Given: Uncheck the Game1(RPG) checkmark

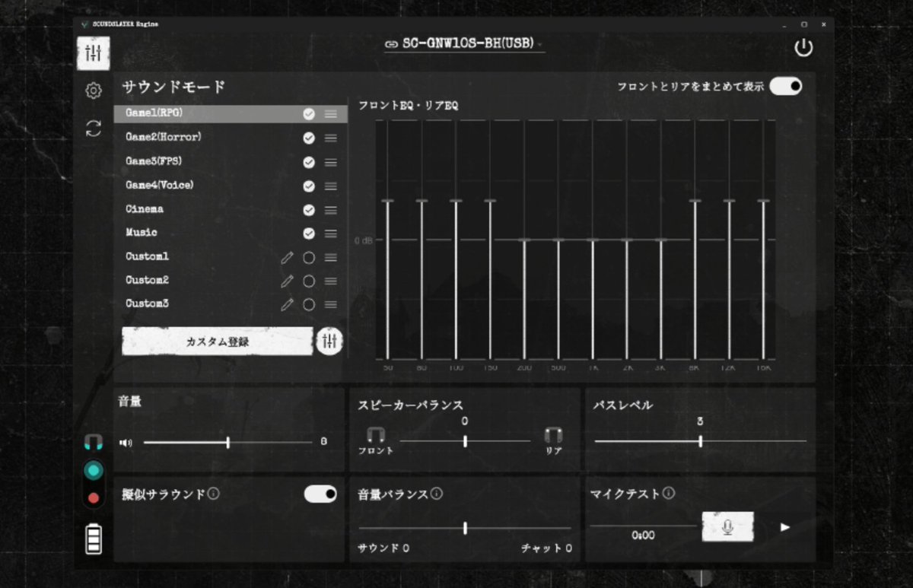Looking at the screenshot, I should (308, 114).
